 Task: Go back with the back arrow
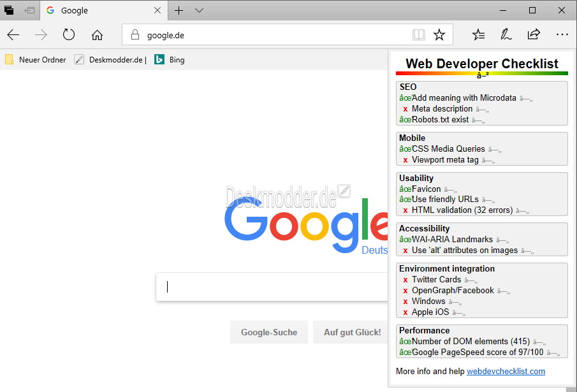point(13,35)
